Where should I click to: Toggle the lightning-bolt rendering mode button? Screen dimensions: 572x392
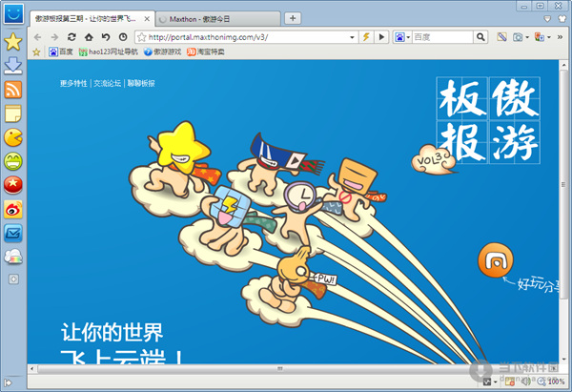[366, 37]
